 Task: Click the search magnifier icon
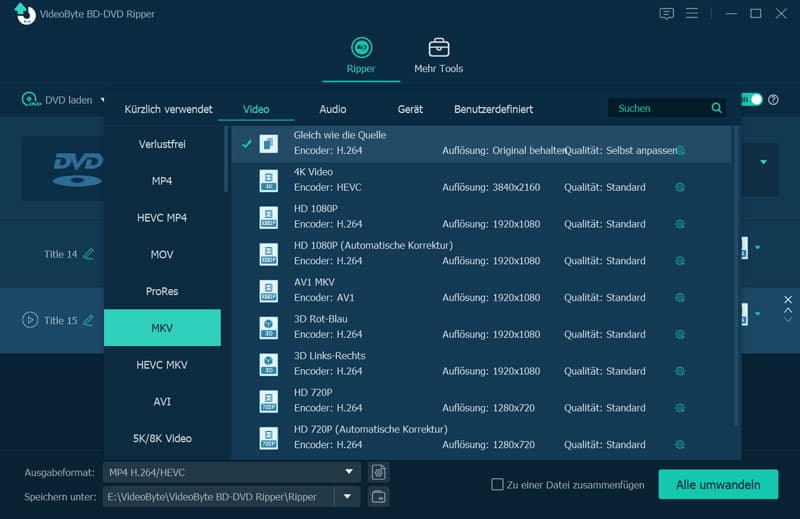tap(716, 108)
